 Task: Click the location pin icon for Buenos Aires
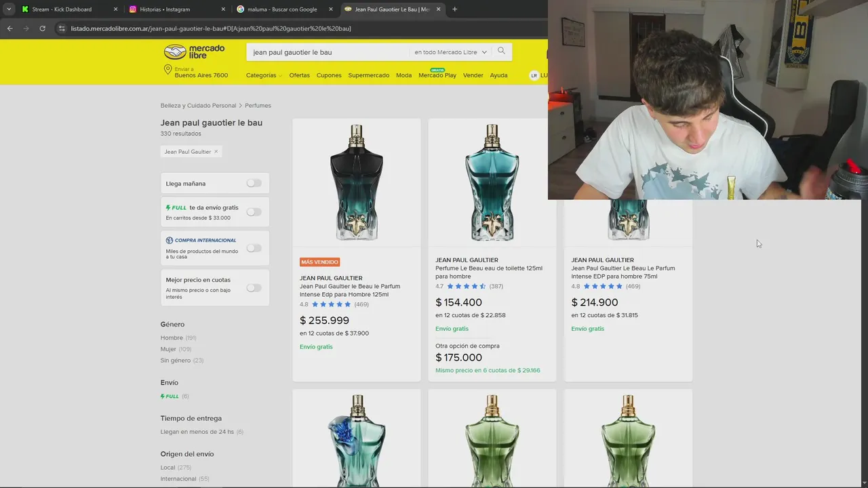[x=167, y=70]
